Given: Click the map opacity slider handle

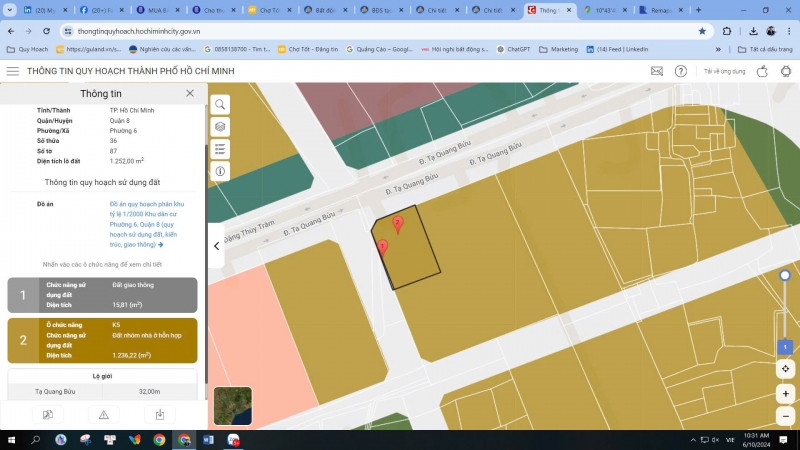Looking at the screenshot, I should pos(785,275).
